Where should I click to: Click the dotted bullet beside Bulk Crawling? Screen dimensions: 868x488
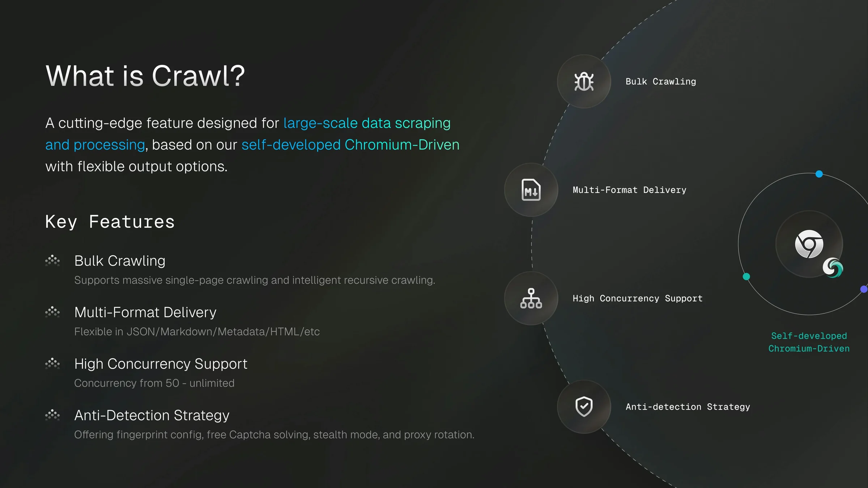[x=52, y=261]
